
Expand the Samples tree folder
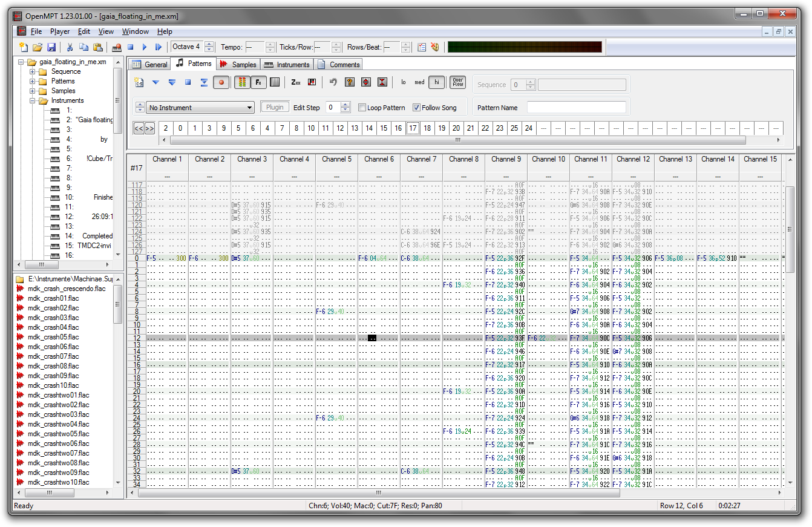(x=33, y=91)
